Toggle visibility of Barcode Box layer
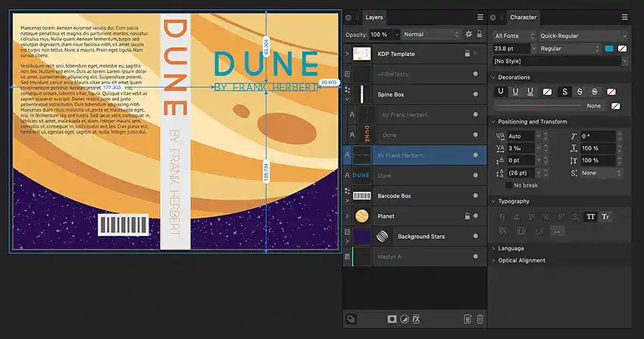The height and width of the screenshot is (339, 644). click(x=475, y=196)
